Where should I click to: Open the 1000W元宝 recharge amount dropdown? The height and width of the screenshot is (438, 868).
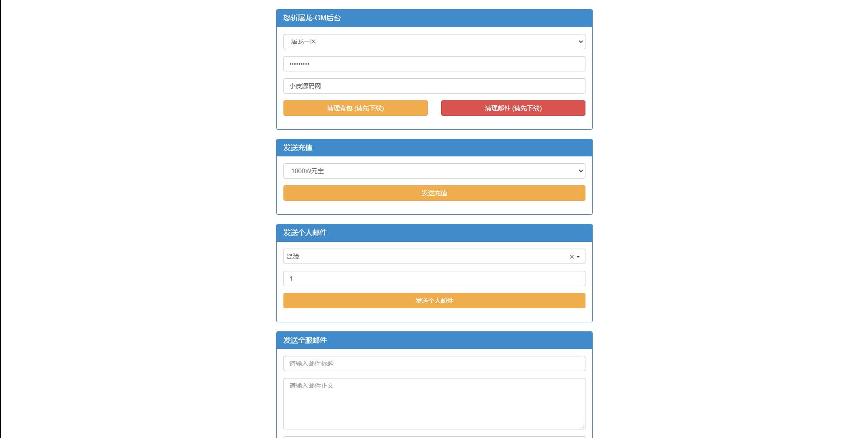[x=434, y=171]
